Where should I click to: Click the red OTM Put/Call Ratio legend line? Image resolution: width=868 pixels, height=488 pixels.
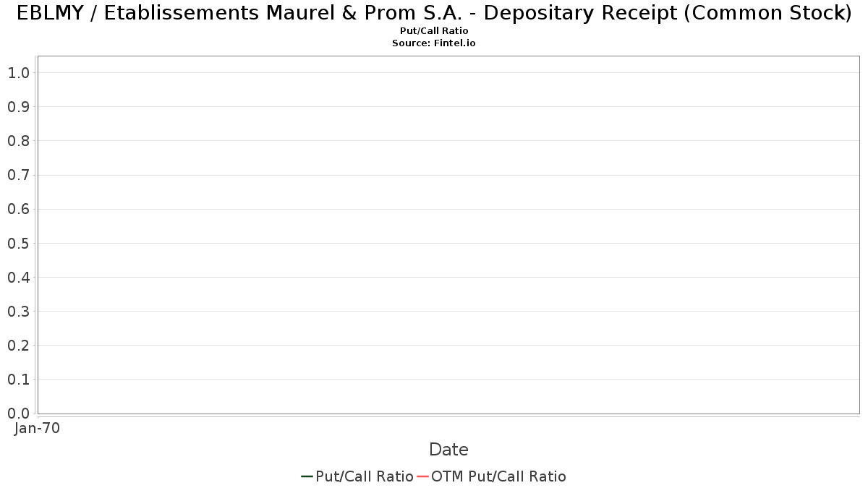click(x=422, y=476)
